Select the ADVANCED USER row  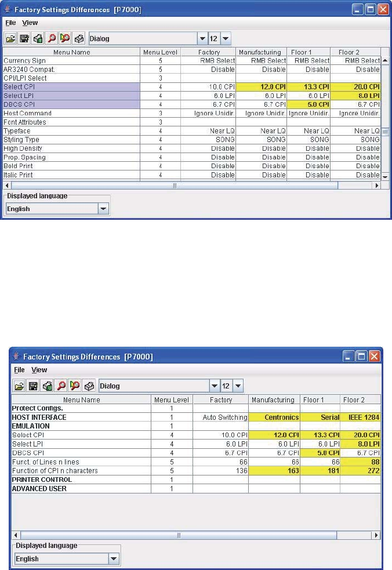[196, 489]
